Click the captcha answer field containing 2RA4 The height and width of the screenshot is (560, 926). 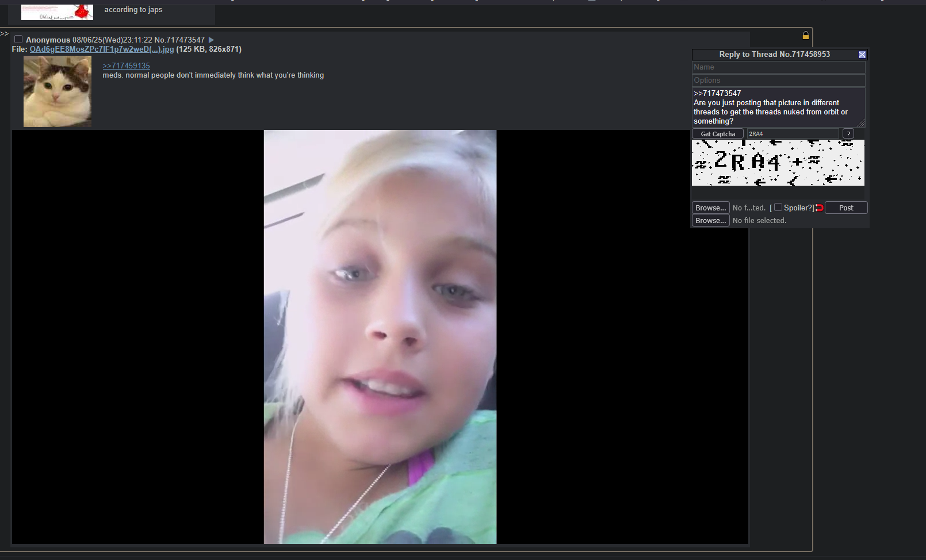pos(793,134)
